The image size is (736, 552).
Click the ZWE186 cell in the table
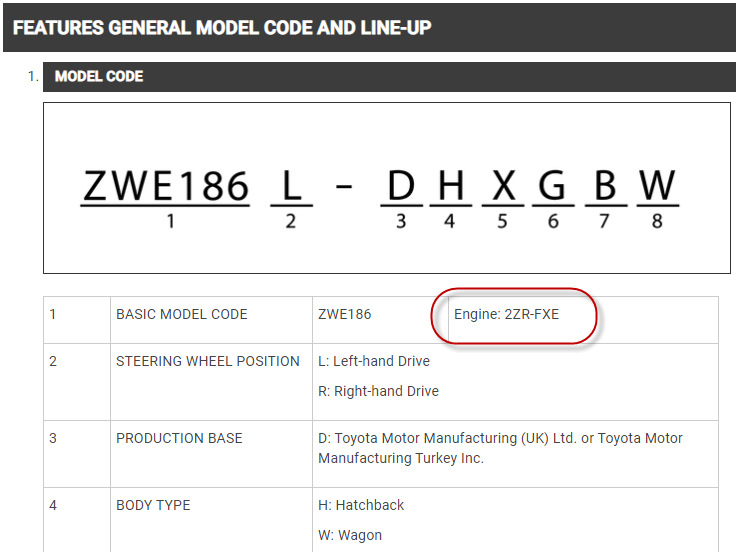point(344,314)
